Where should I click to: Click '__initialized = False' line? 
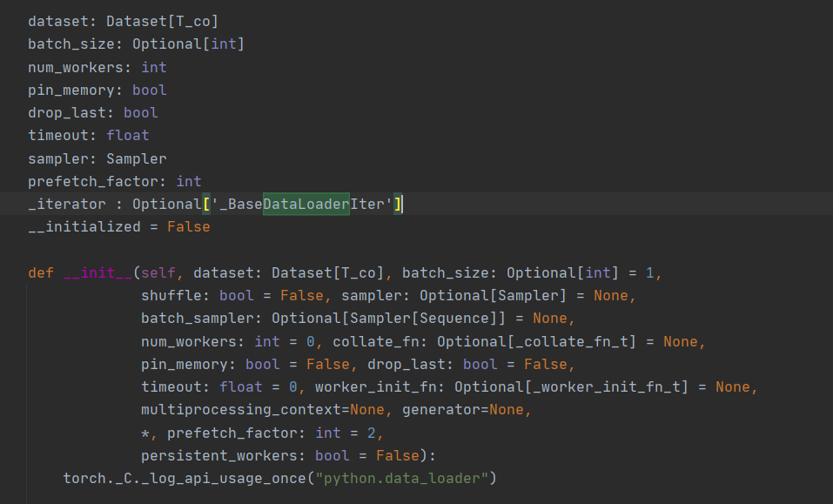click(x=119, y=227)
